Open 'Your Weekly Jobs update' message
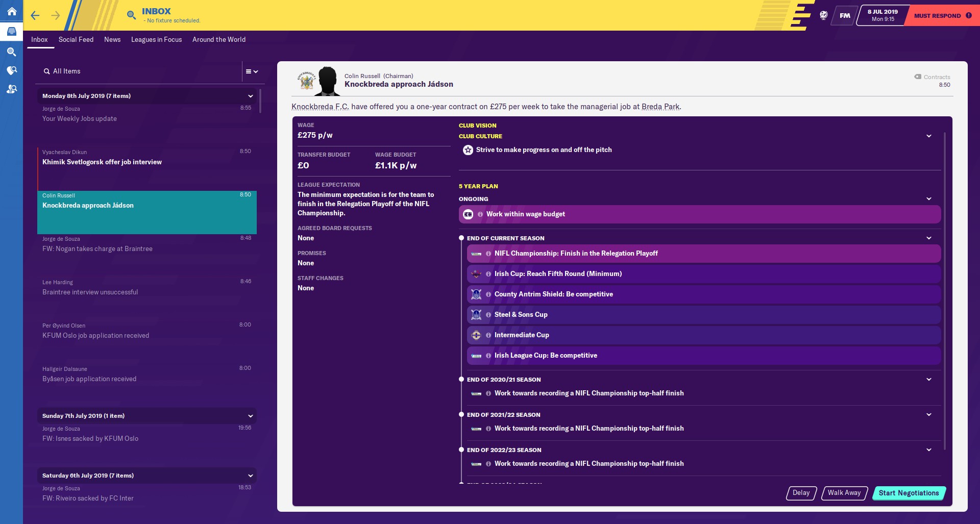 tap(147, 126)
